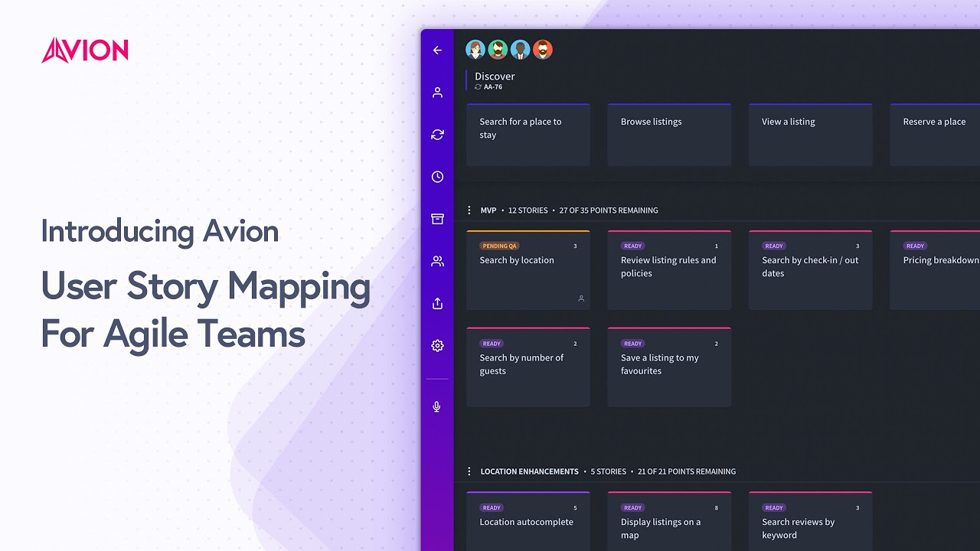Click READY badge on Display listings on a map
Viewport: 980px width, 551px height.
[x=633, y=508]
